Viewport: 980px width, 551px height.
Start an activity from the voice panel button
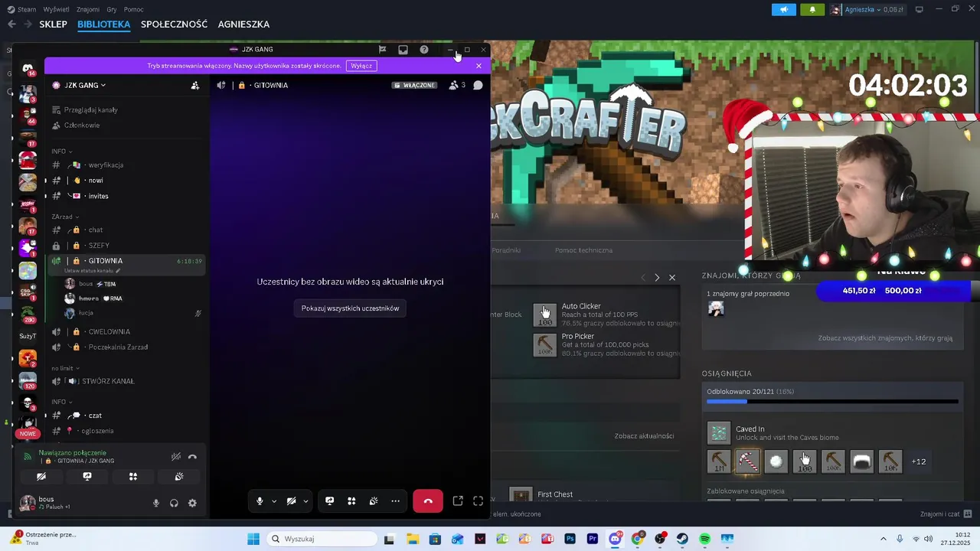click(x=133, y=476)
